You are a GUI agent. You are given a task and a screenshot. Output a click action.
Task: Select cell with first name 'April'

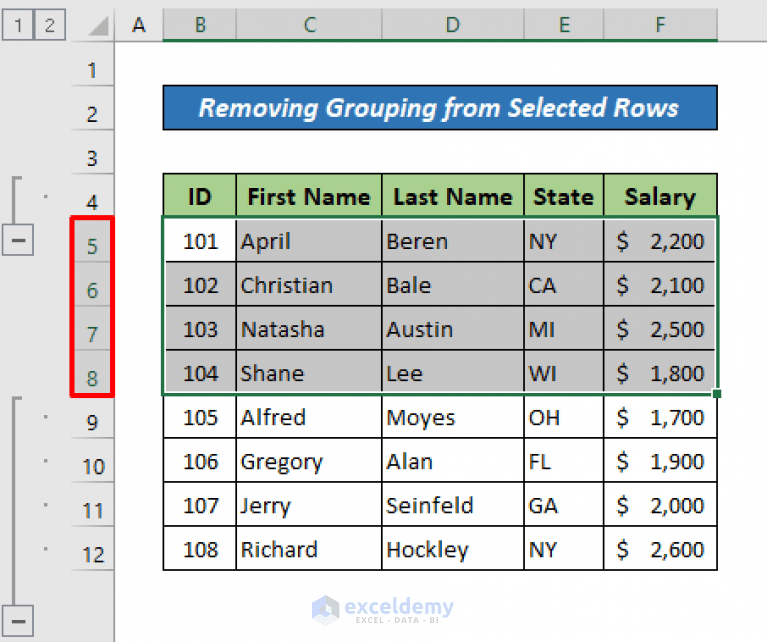pos(309,240)
